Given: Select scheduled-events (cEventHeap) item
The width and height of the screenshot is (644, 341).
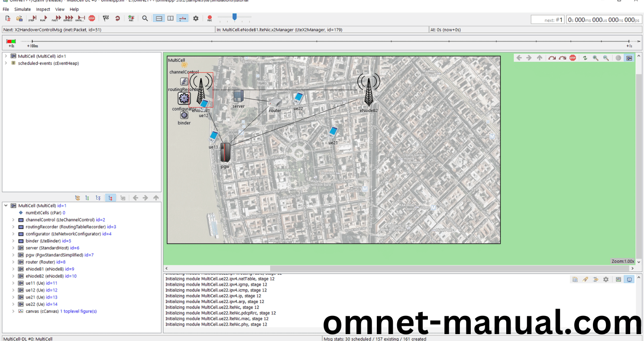Looking at the screenshot, I should pos(48,63).
